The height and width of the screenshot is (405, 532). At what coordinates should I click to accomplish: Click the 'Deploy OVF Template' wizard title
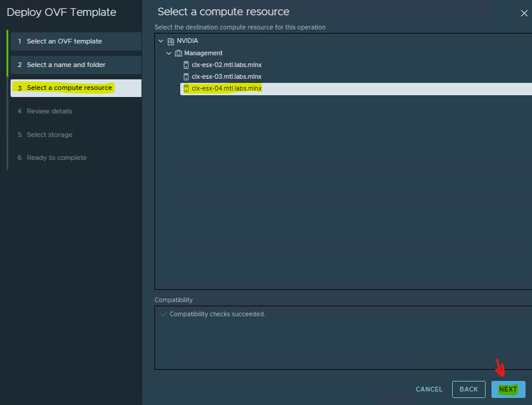tap(62, 12)
